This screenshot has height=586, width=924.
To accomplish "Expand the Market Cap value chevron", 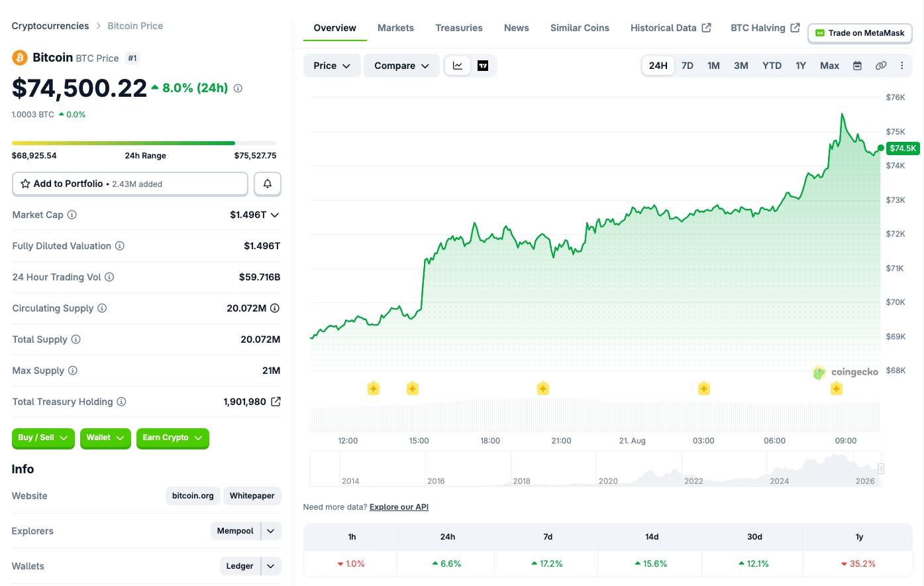I will 275,215.
